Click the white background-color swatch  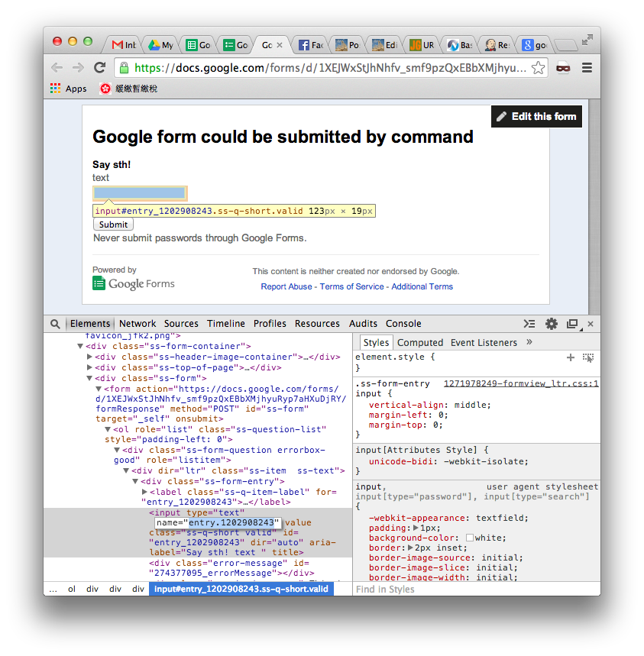coord(470,538)
